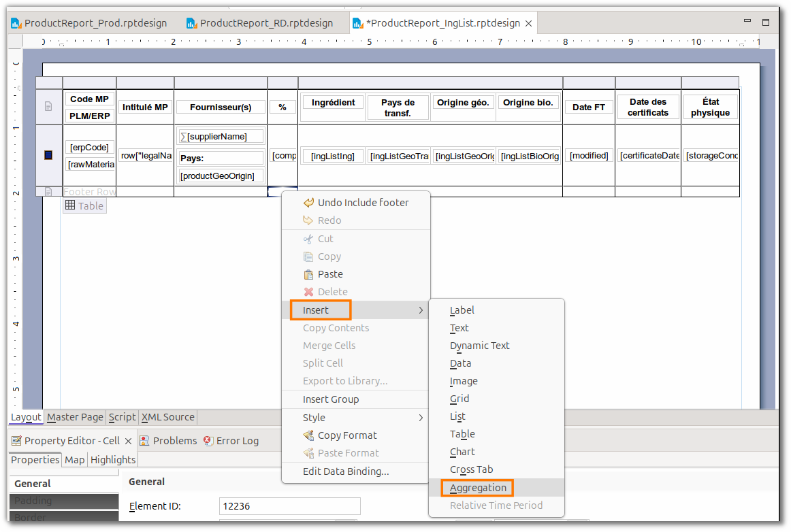Open the Insert submenu
Image resolution: width=791 pixels, height=532 pixels.
[x=356, y=310]
